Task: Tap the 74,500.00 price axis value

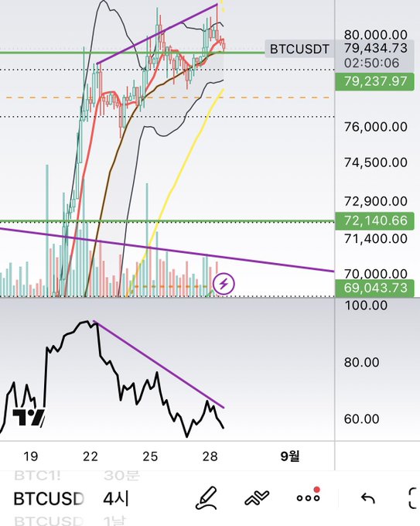Action: click(376, 162)
